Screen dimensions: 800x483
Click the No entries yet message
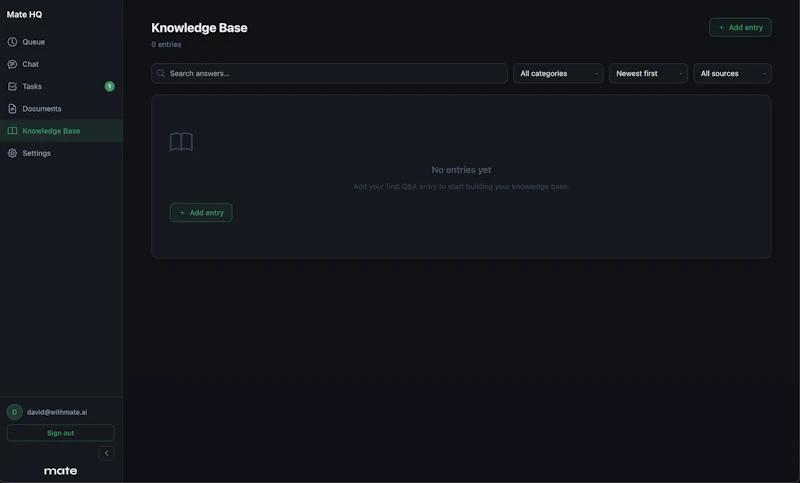pos(461,170)
